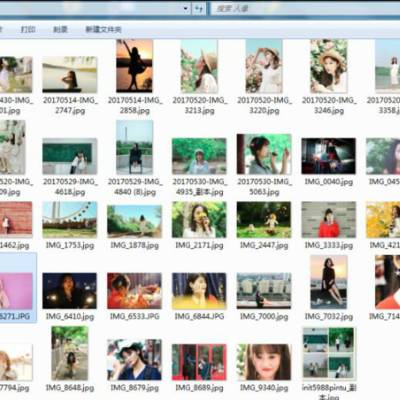This screenshot has height=400, width=400.
Task: Click file name 20170520-IMG_3220.jpg
Action: (264, 105)
